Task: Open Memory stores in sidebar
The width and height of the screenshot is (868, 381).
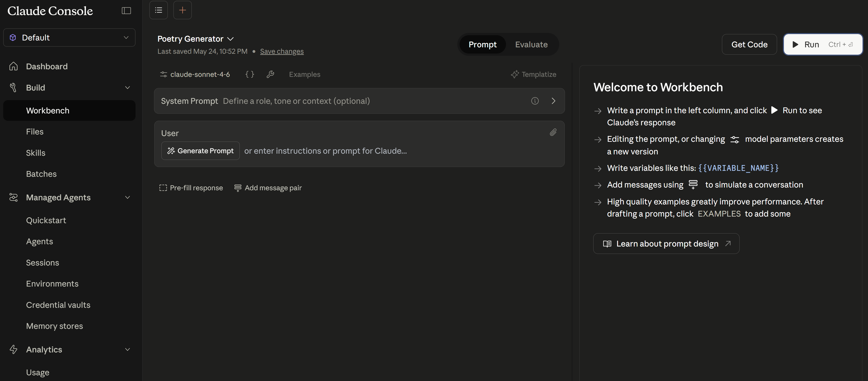Action: click(x=55, y=326)
